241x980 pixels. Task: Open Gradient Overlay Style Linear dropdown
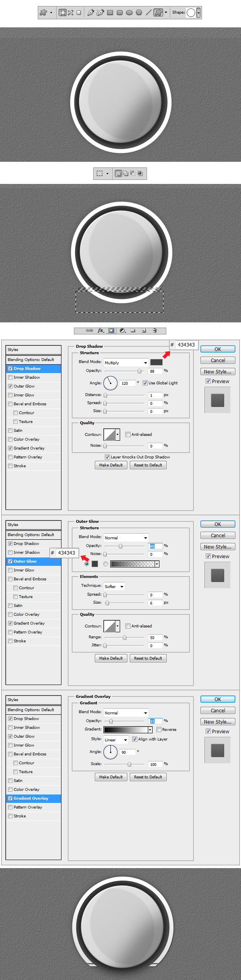tap(116, 740)
